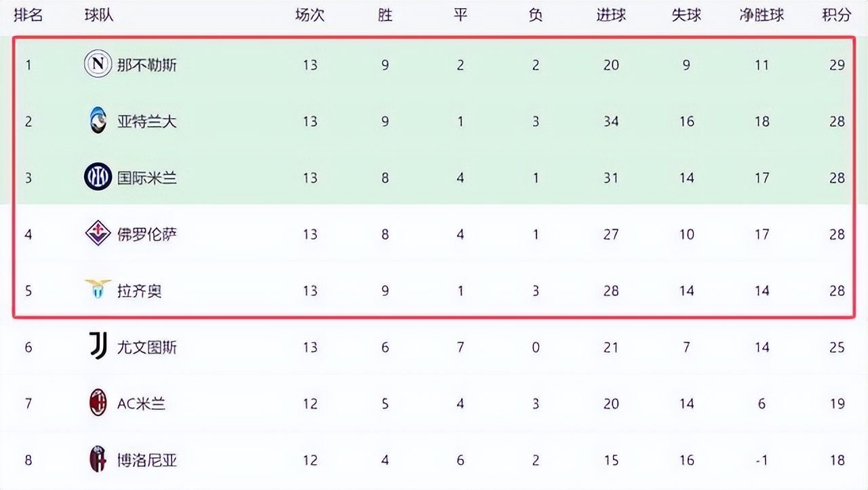The height and width of the screenshot is (490, 868).
Task: Click the Napoli club crest icon
Action: [x=98, y=65]
